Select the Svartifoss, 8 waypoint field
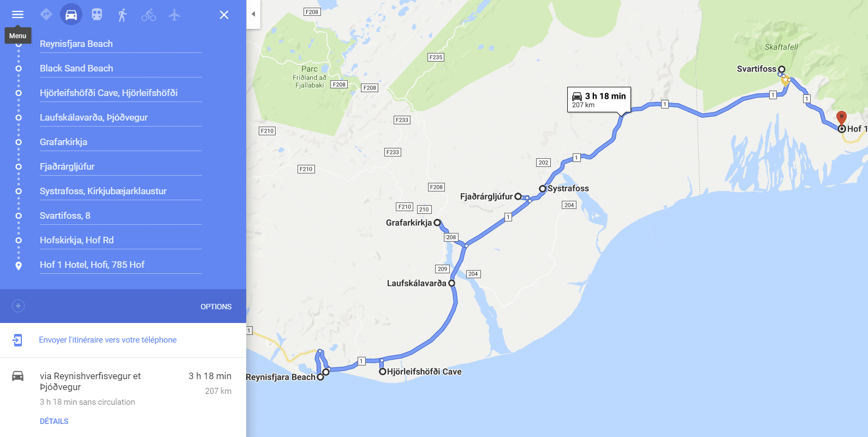The image size is (868, 437). tap(121, 215)
